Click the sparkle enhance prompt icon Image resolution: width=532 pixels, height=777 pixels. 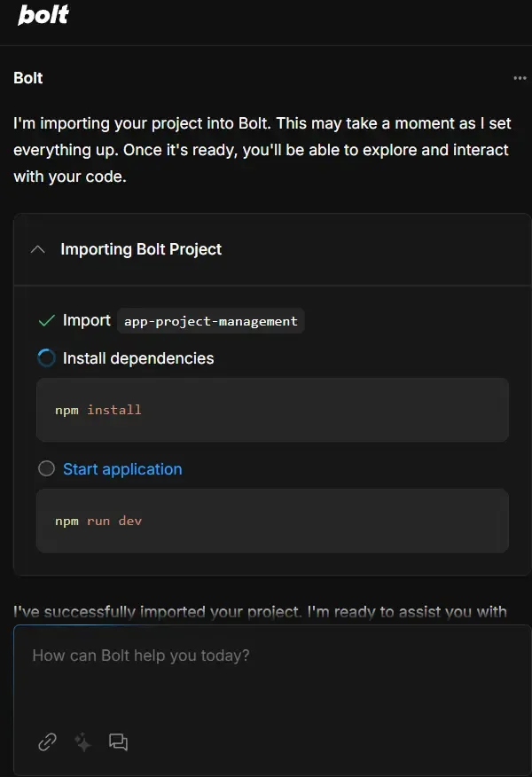(82, 742)
